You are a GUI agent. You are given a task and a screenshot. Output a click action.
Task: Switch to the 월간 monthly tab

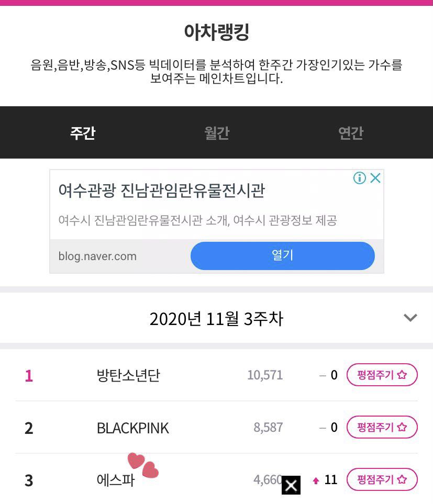pyautogui.click(x=217, y=133)
